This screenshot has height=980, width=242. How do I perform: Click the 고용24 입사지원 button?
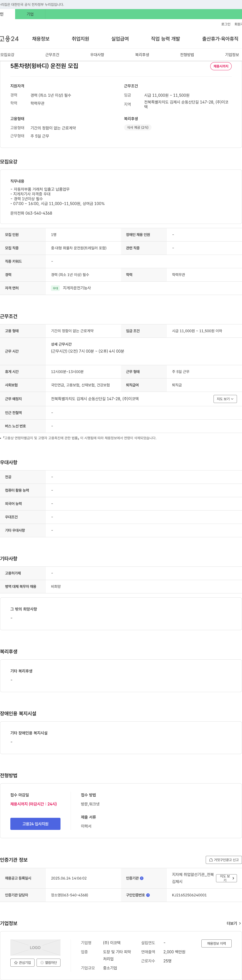tap(35, 823)
